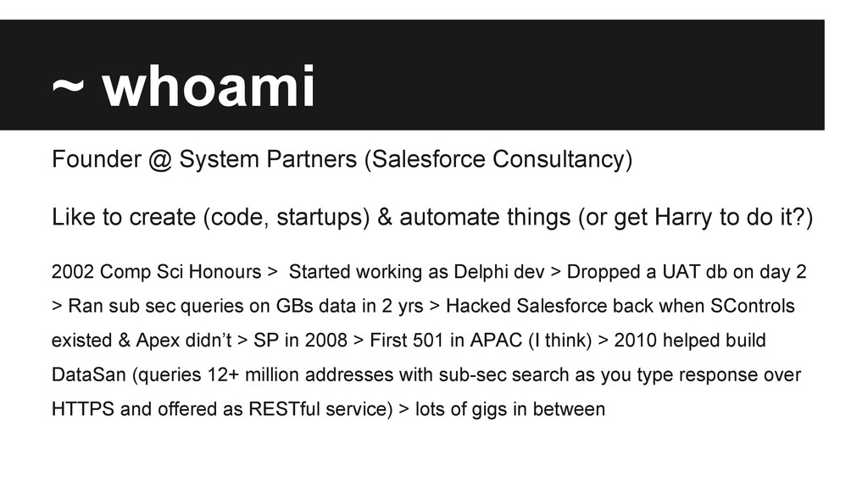Viewport: 868px width, 488px height.
Task: Click 'Dropped a UAT db on day 2'
Action: (686, 272)
